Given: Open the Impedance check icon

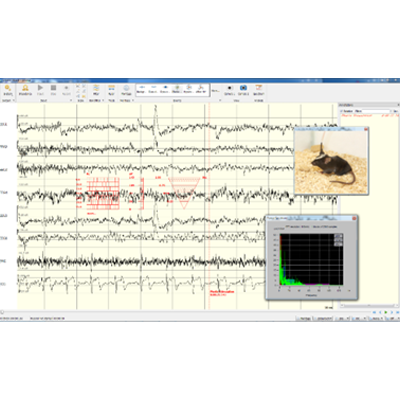Looking at the screenshot, I should tap(25, 88).
